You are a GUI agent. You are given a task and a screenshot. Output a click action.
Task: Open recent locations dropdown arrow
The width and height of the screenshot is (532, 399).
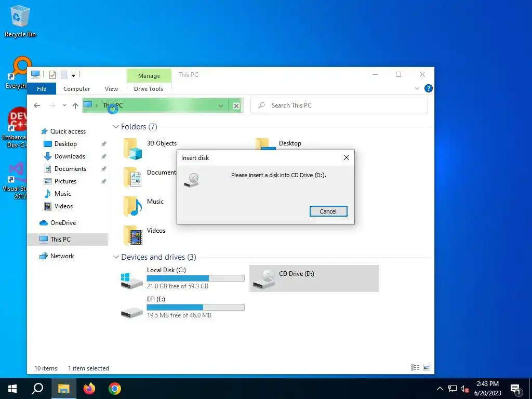[x=64, y=105]
